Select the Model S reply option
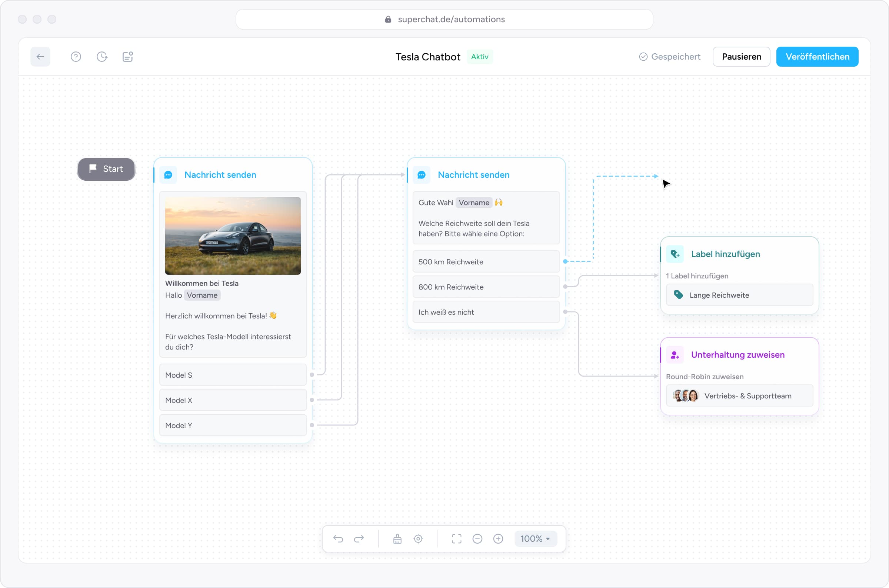 click(233, 375)
